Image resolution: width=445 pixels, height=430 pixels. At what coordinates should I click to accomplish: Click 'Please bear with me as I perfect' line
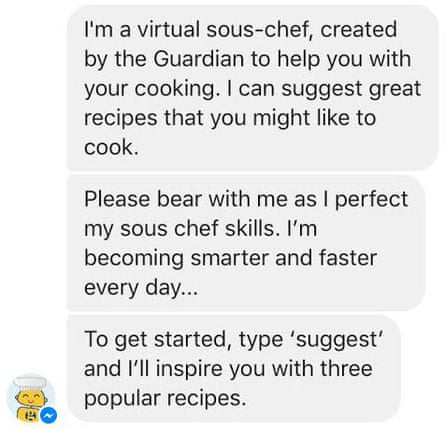click(246, 200)
